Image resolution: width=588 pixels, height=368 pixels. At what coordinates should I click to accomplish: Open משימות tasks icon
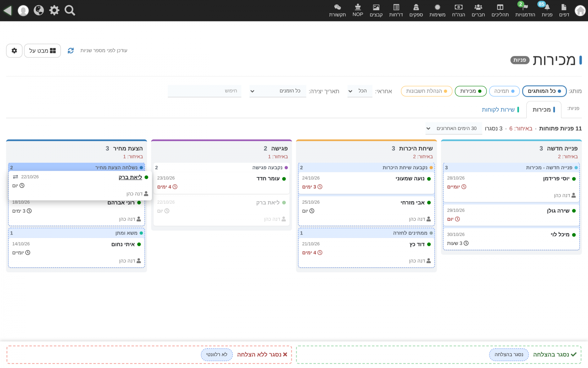click(x=437, y=11)
